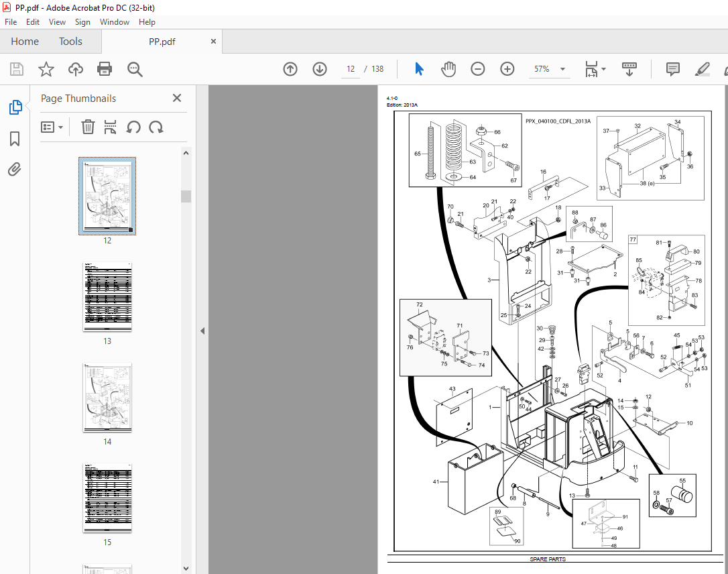Select the page 14 thumbnail
Viewport: 728px width, 574px height.
pos(107,398)
